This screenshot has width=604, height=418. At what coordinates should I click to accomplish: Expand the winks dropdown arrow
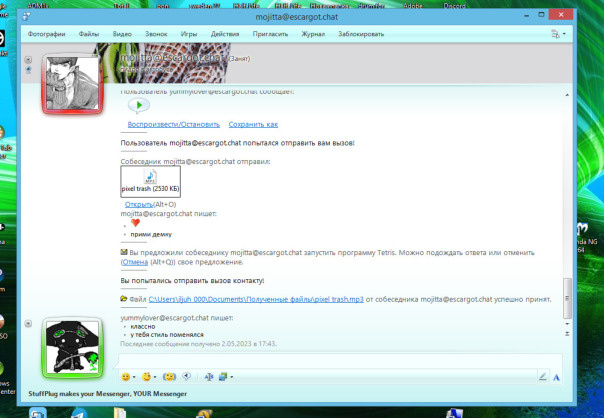point(155,377)
